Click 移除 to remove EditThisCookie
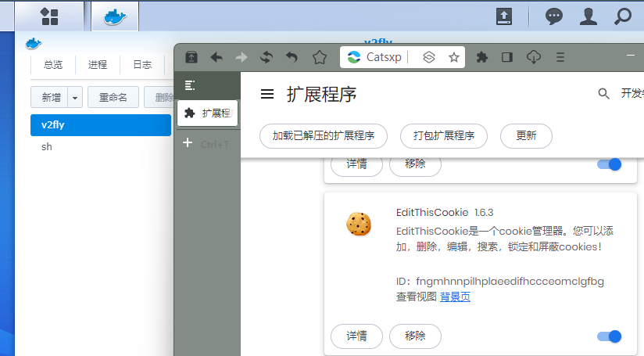The width and height of the screenshot is (644, 356). (x=415, y=336)
